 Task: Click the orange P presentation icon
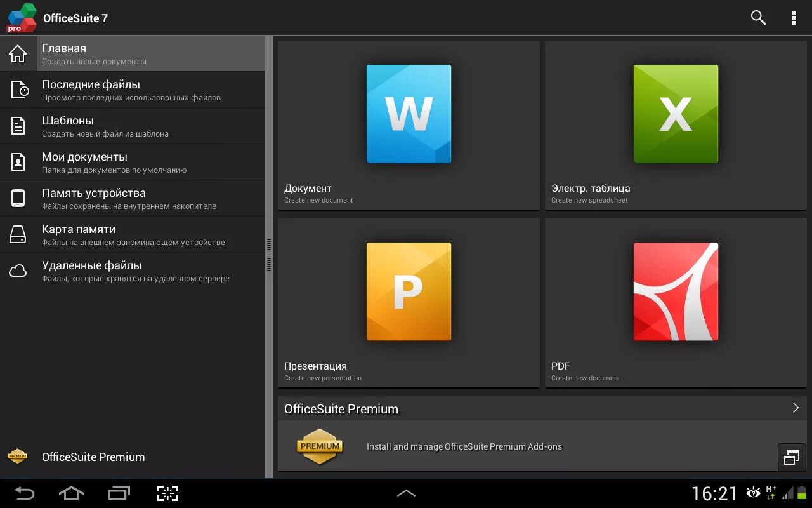click(x=409, y=291)
